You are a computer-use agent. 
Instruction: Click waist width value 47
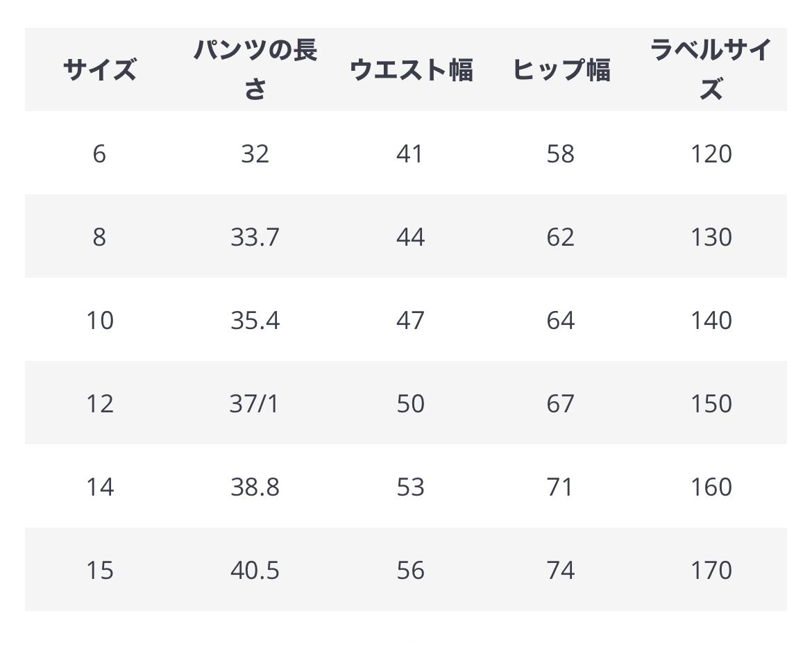pyautogui.click(x=411, y=321)
